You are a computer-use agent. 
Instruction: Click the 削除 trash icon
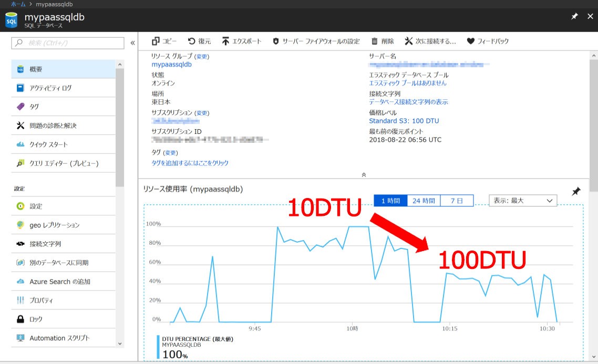click(x=375, y=41)
